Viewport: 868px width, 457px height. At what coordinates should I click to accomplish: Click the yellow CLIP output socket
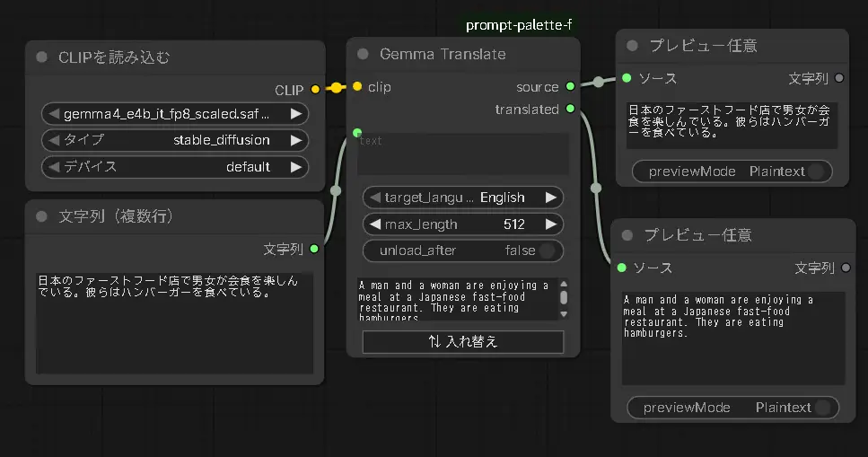pyautogui.click(x=315, y=89)
